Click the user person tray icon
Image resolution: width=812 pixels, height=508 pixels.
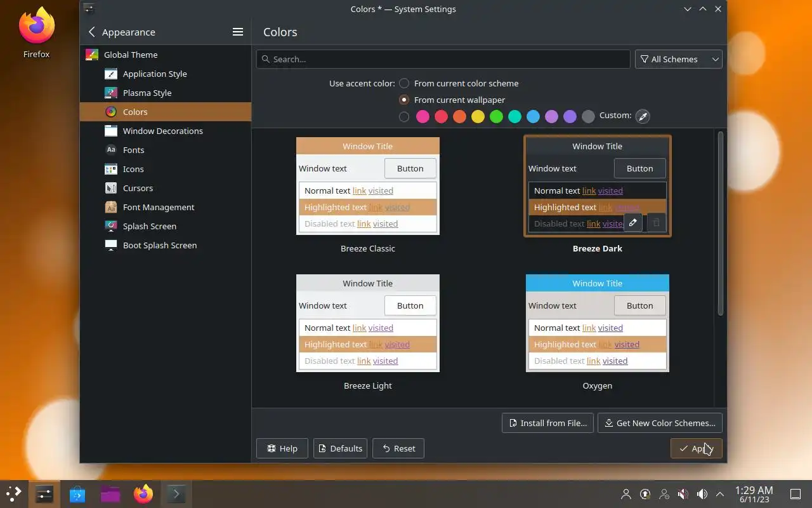[626, 494]
